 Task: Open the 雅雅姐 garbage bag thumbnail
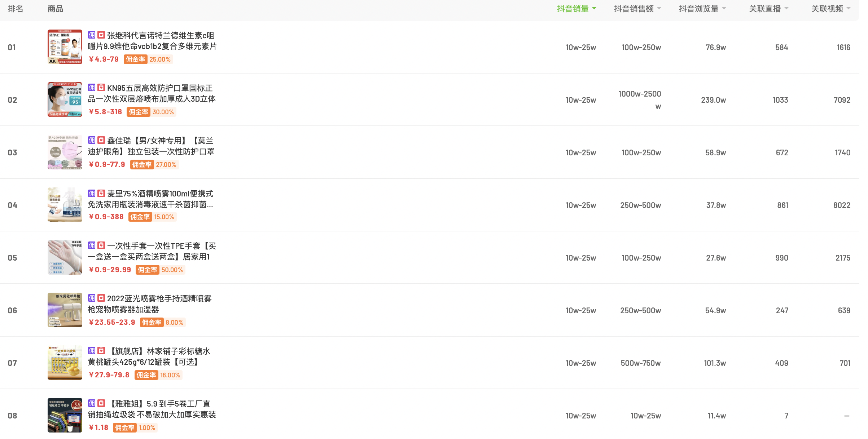(65, 415)
